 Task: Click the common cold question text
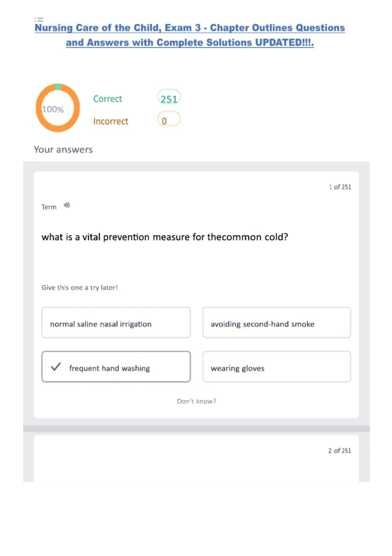click(165, 237)
